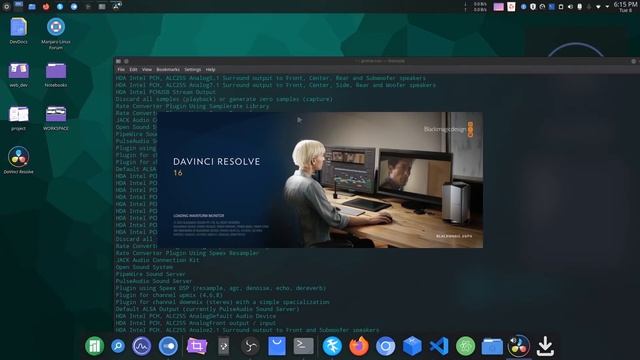This screenshot has width=640, height=360.
Task: Open the blue shopping bag software store
Action: coord(277,346)
